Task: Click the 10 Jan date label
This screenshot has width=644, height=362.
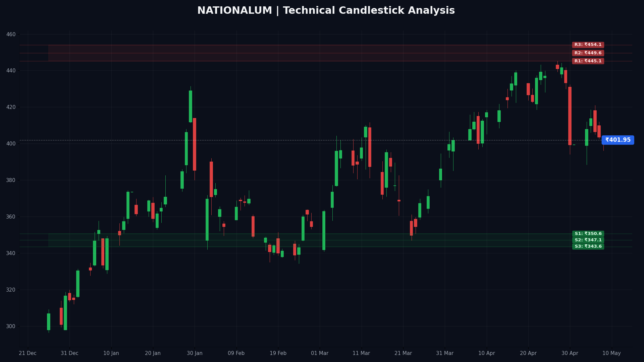Action: click(111, 353)
